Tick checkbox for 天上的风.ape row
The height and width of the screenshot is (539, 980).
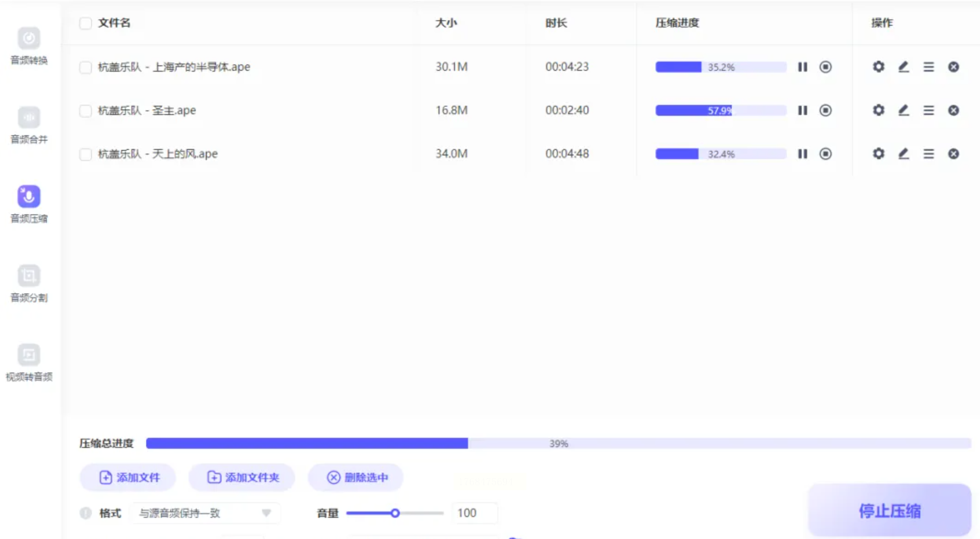[85, 154]
